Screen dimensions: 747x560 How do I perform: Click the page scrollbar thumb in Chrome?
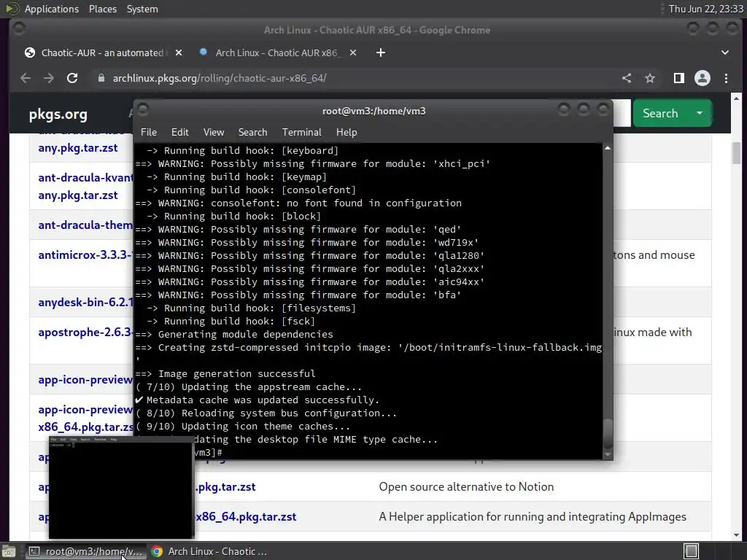tap(737, 153)
